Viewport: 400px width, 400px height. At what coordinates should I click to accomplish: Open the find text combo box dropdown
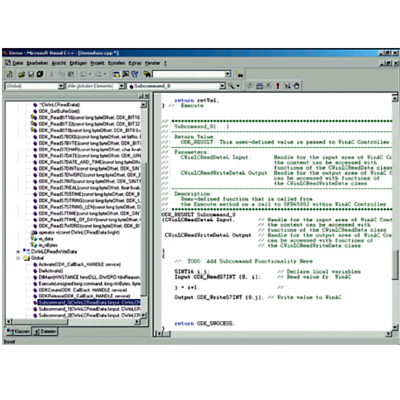[x=228, y=74]
